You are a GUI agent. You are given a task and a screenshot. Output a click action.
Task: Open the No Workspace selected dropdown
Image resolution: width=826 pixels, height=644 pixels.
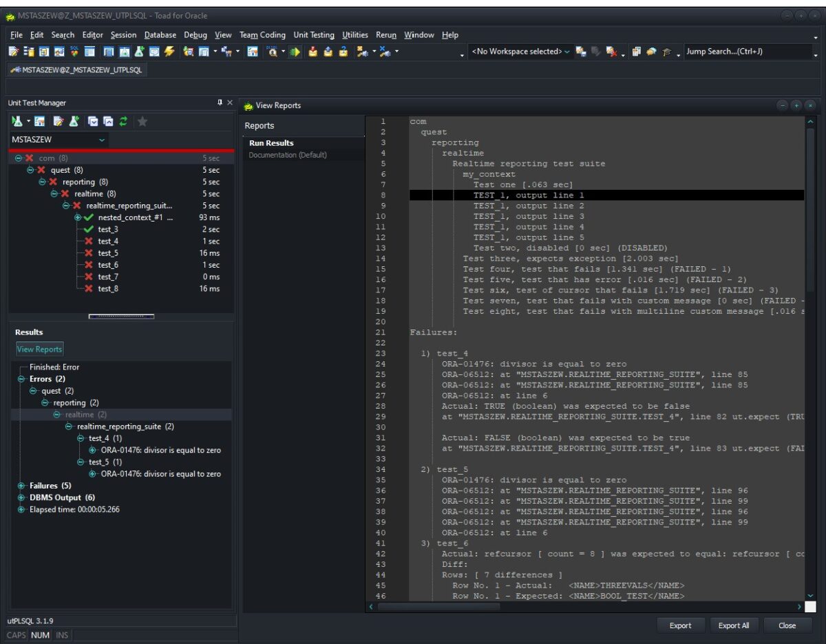pos(520,52)
